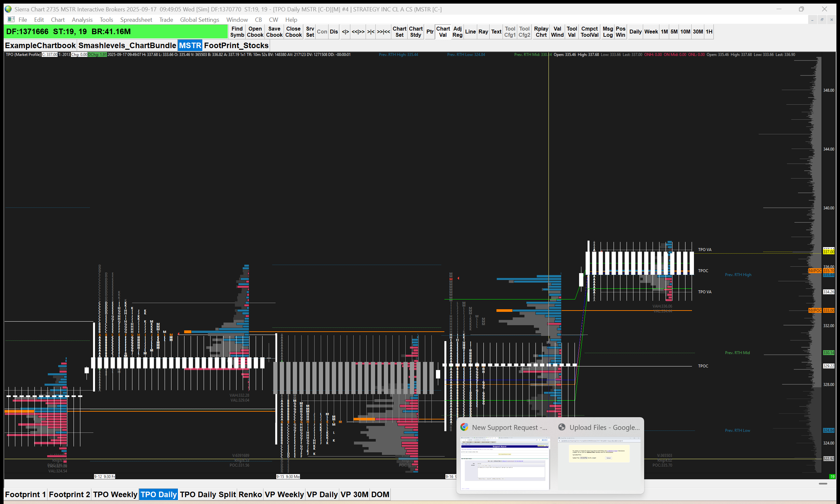
Task: Toggle Rplay Chrt replay control
Action: point(541,32)
